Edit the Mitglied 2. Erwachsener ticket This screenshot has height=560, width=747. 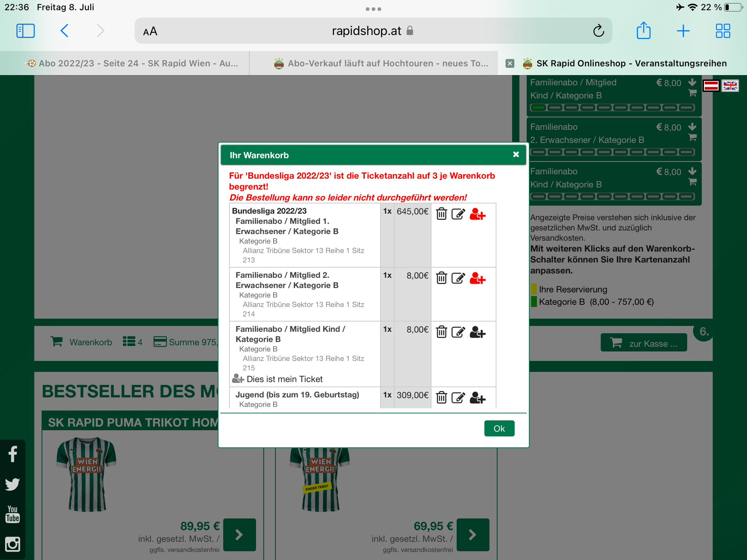(458, 278)
